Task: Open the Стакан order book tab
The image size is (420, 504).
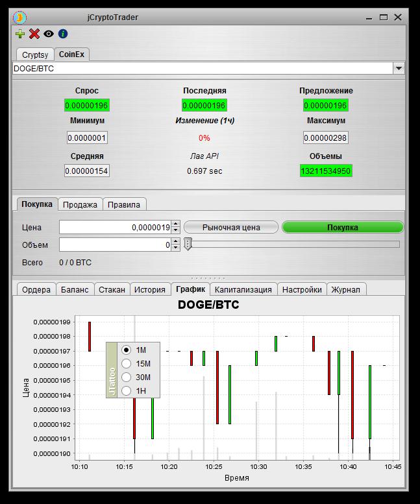Action: (x=112, y=289)
